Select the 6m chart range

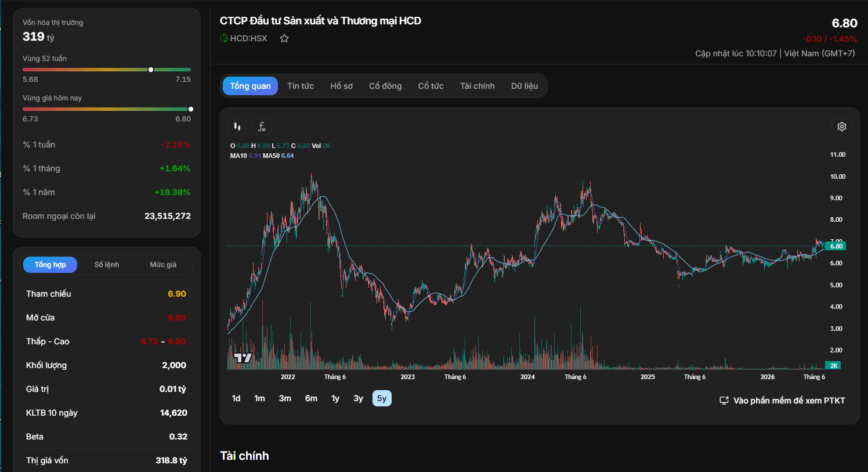(x=312, y=398)
